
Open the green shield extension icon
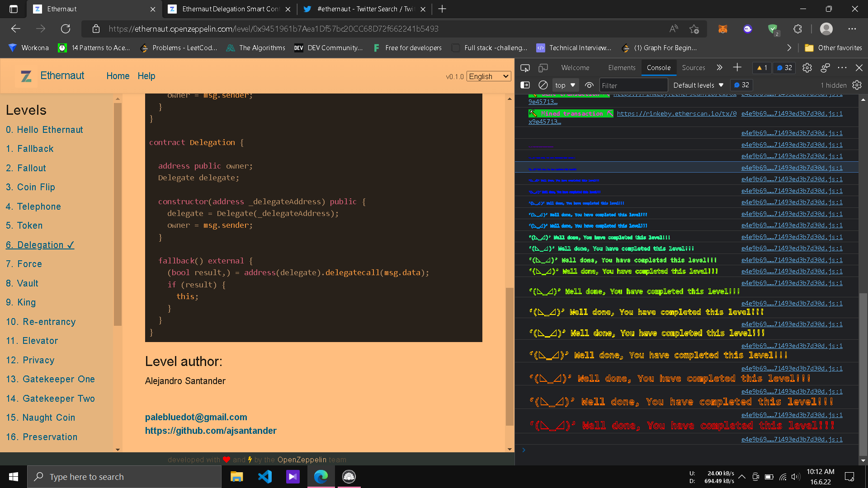773,29
